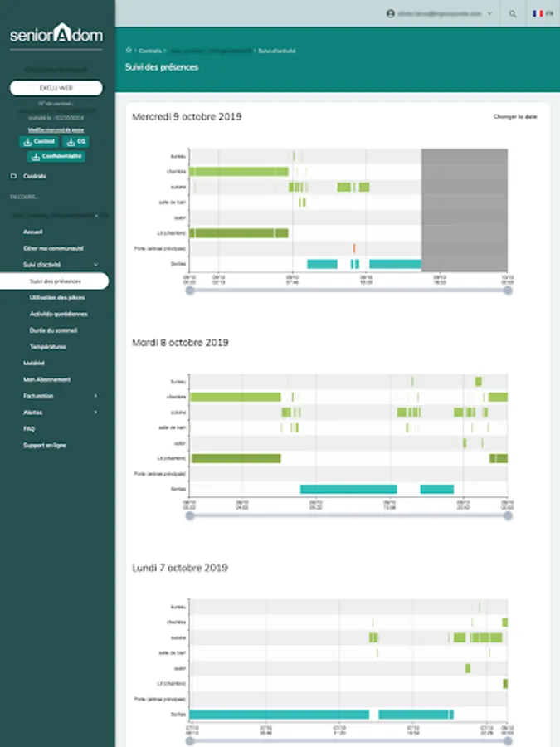
Task: Click left slider handle of 9 octobre chart
Action: click(x=190, y=290)
